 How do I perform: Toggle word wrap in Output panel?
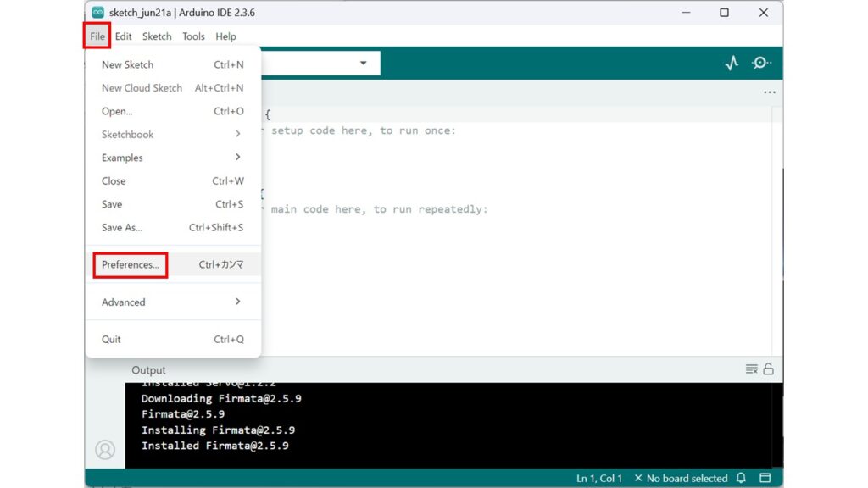point(751,369)
